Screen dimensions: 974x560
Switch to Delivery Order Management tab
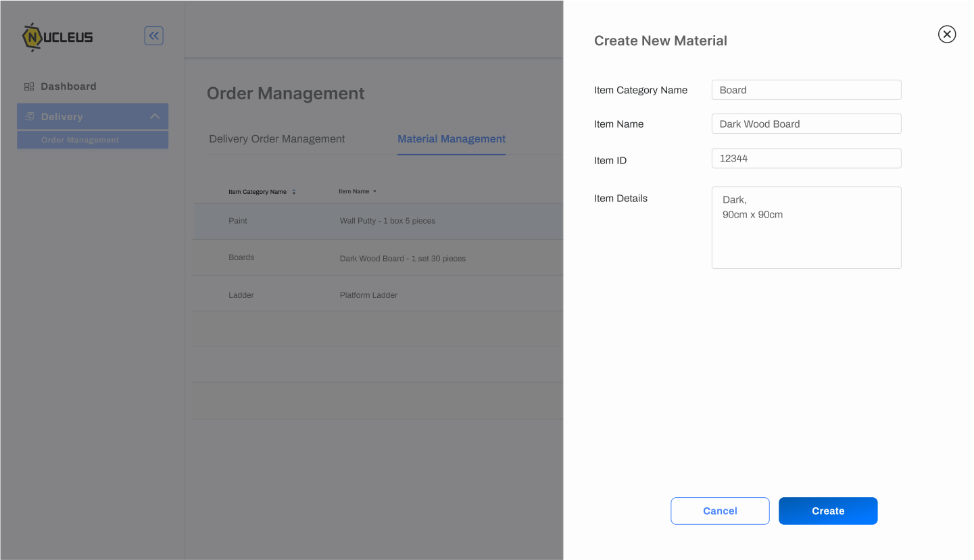pos(277,138)
